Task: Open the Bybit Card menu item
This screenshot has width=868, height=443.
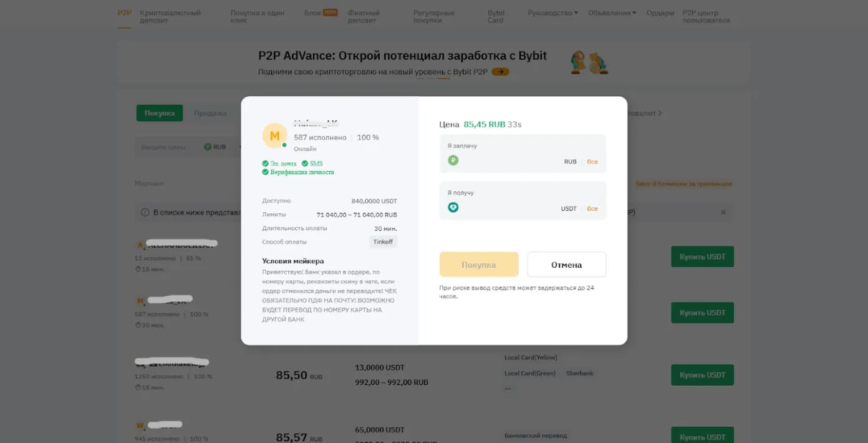Action: click(x=496, y=16)
